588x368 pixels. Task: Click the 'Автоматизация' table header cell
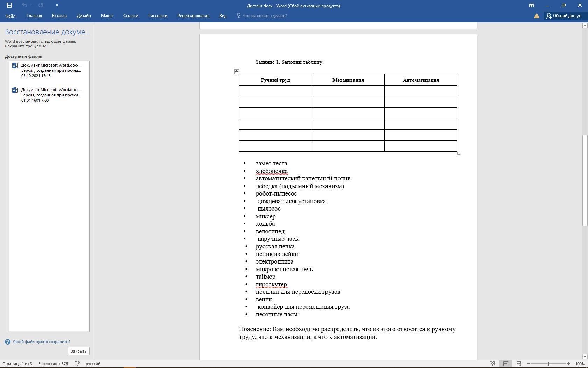pos(421,80)
